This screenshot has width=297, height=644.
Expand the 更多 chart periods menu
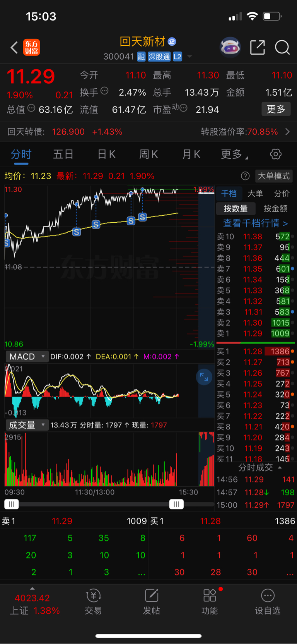click(x=234, y=154)
